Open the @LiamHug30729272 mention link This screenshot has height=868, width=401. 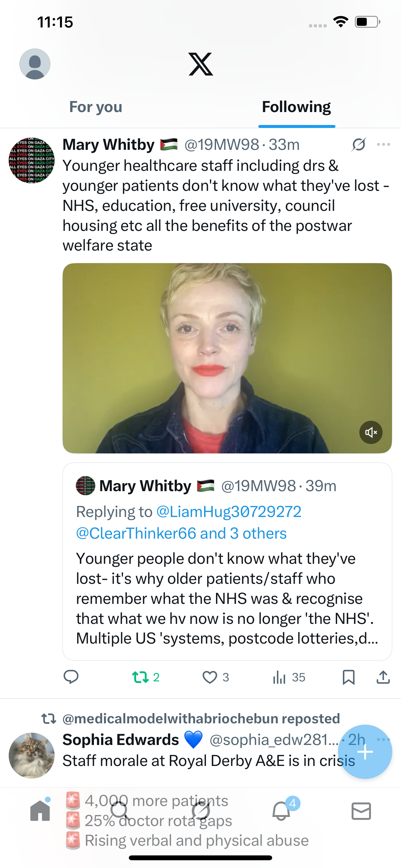point(229,512)
